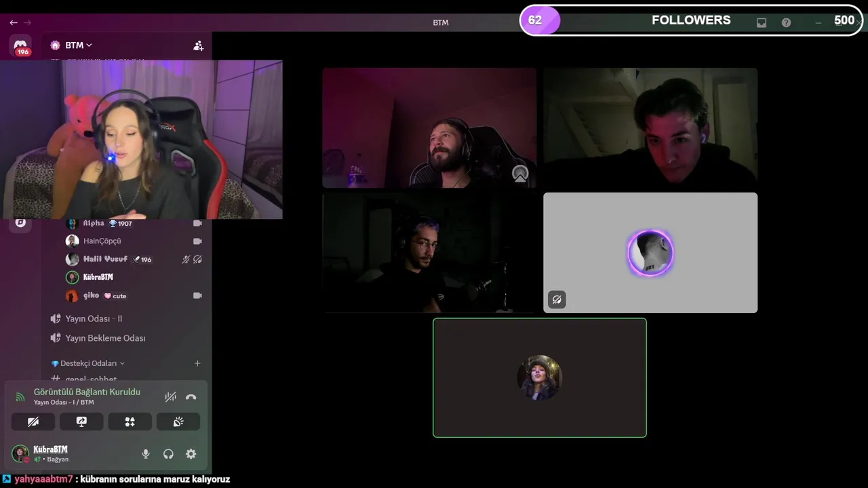
Task: Open the Inbox icon in title bar
Action: click(x=762, y=22)
